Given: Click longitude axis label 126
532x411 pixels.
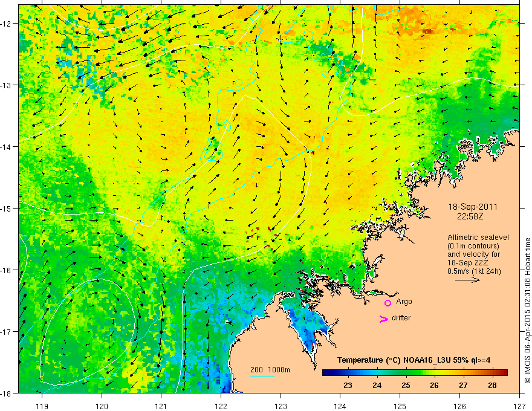Looking at the screenshot, I should (x=459, y=406).
